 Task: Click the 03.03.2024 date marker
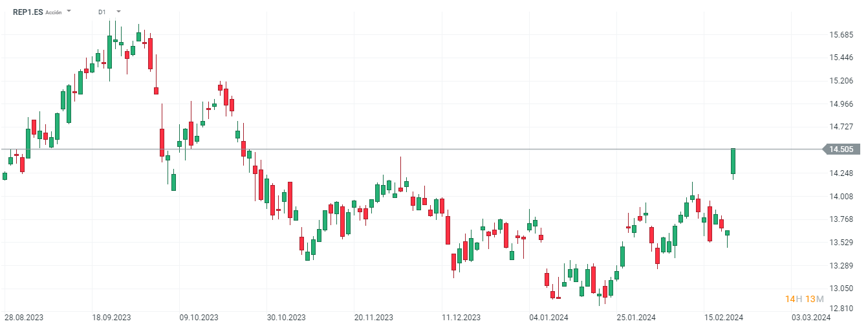coord(811,318)
